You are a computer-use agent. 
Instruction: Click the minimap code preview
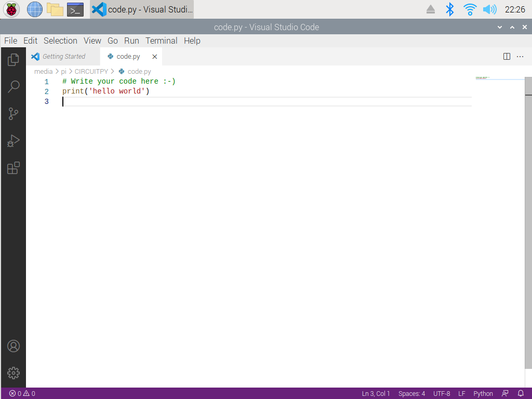click(482, 78)
